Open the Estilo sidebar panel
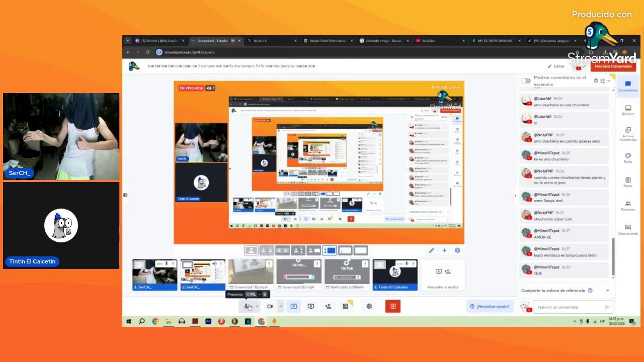This screenshot has width=644, height=362. click(x=628, y=158)
